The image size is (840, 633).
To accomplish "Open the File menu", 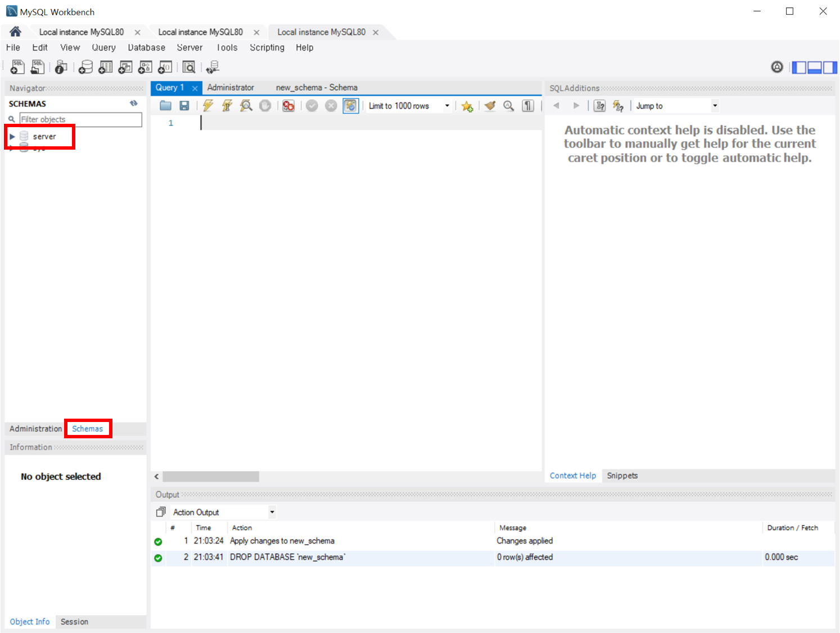I will pyautogui.click(x=13, y=48).
